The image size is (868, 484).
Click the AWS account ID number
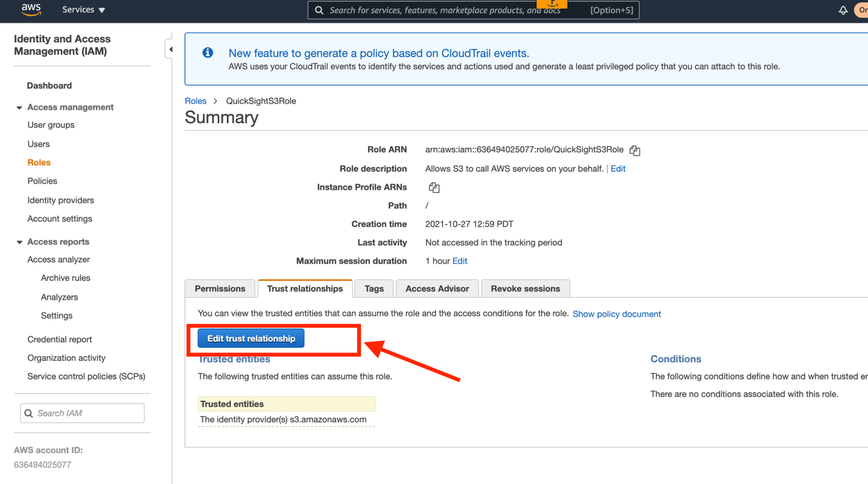pyautogui.click(x=42, y=465)
